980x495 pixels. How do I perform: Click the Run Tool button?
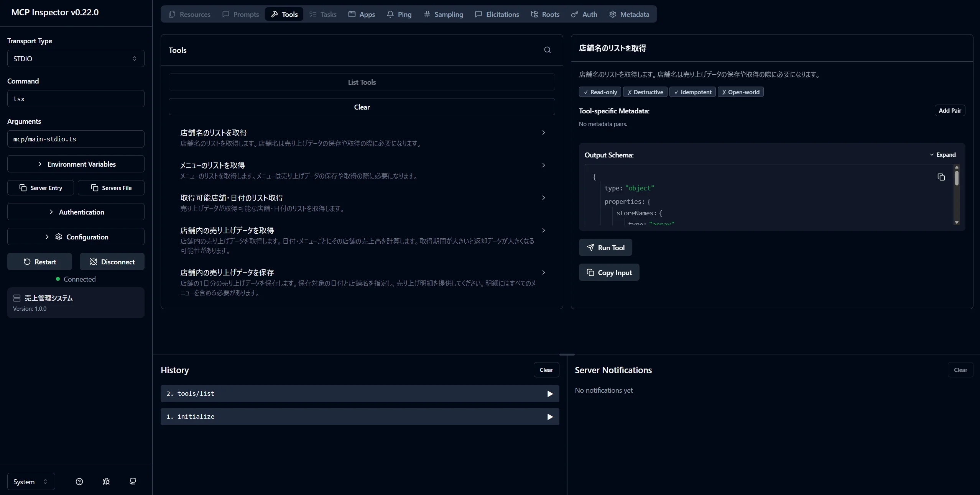(605, 247)
